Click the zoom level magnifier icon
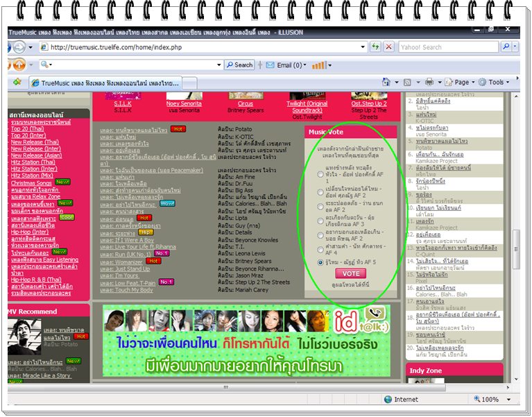This screenshot has height=417, width=532. point(477,399)
